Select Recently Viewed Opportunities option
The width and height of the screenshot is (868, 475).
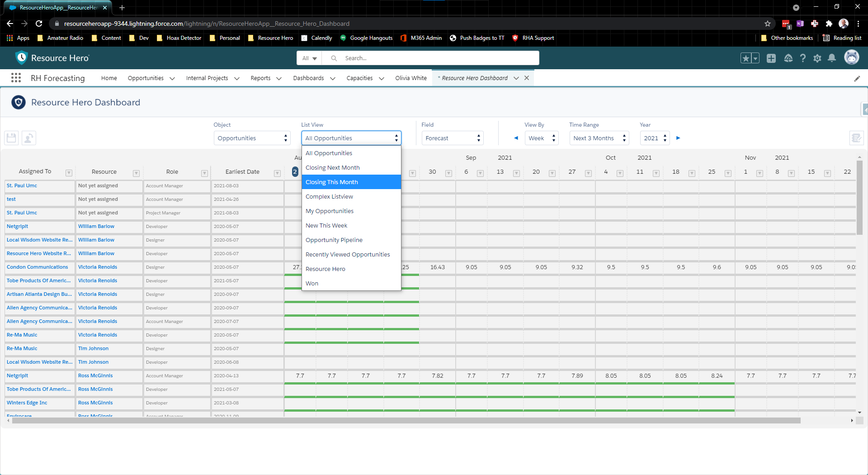pyautogui.click(x=351, y=254)
